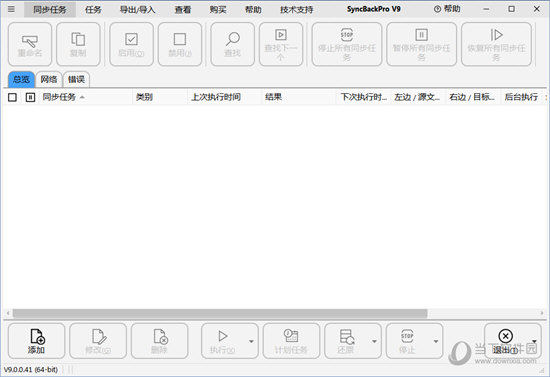Click the scrollbar left arrow
The width and height of the screenshot is (550, 377).
(x=8, y=313)
